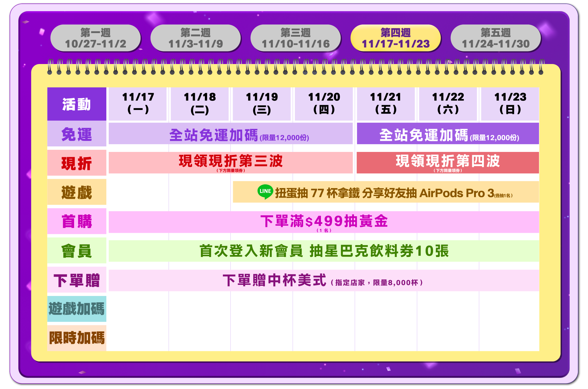Switch to the 第一週 10/27-11/2 tab
The height and width of the screenshot is (389, 588).
95,38
